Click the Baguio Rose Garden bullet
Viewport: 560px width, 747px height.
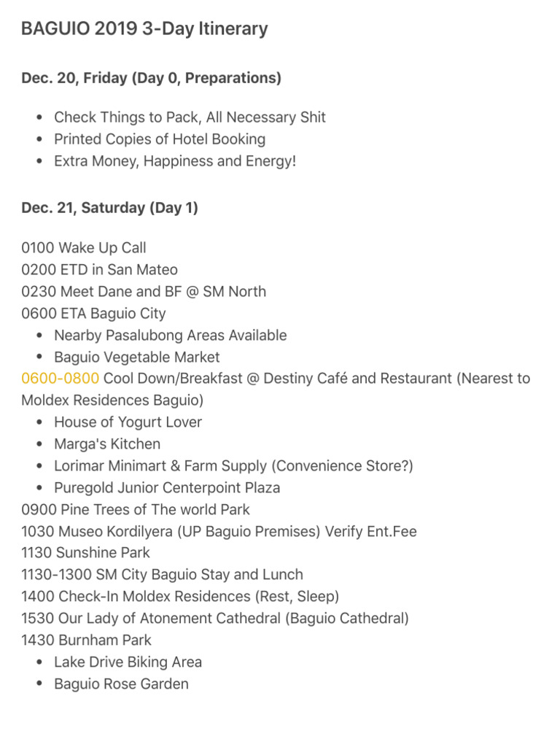(x=121, y=684)
